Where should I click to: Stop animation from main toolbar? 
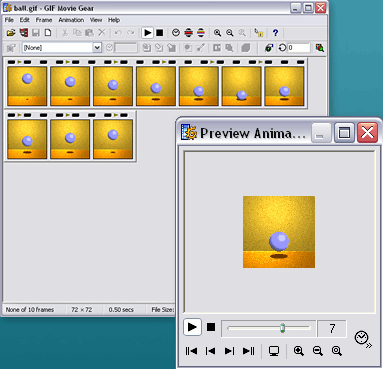coord(160,33)
